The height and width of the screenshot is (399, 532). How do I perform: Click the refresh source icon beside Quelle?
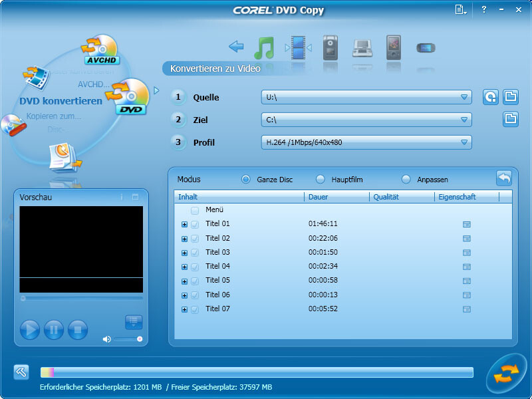pyautogui.click(x=491, y=97)
